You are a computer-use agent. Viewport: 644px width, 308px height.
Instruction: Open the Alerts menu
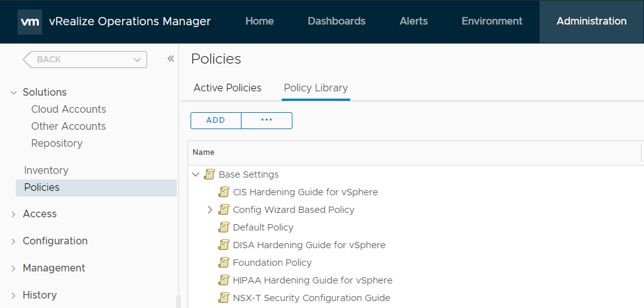coord(414,21)
